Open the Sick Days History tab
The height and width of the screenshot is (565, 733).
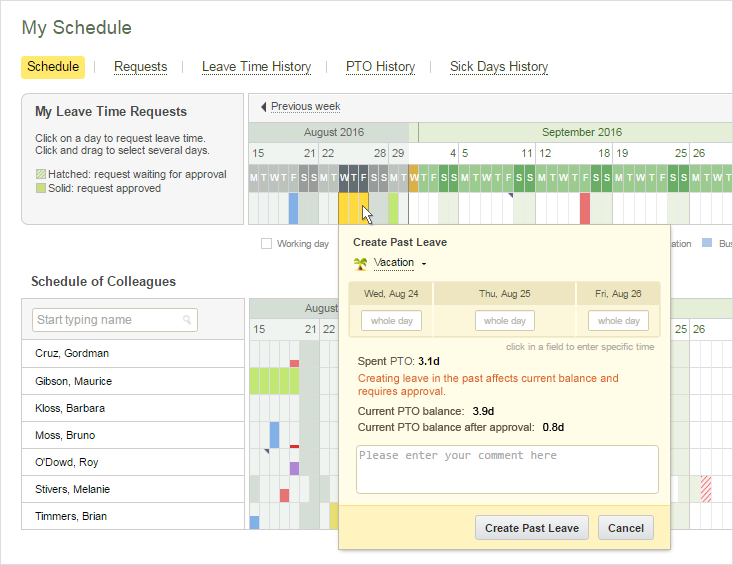[499, 67]
